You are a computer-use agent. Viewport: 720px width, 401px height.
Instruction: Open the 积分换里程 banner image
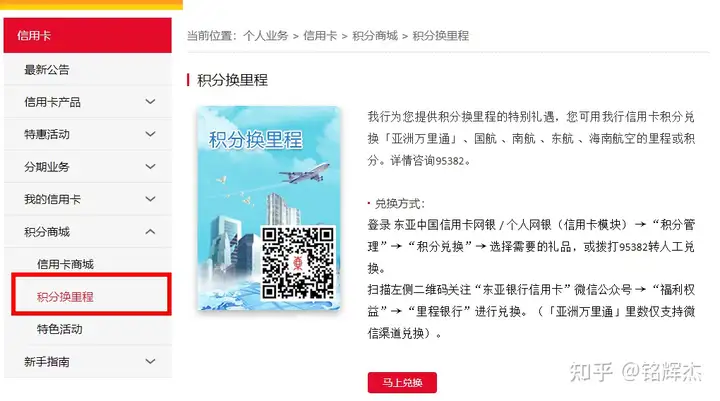click(x=269, y=208)
